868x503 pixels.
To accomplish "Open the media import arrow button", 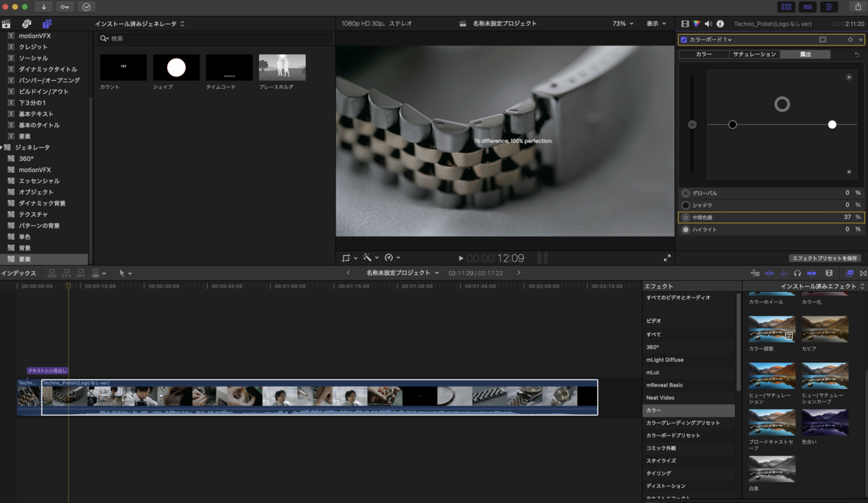I will coord(43,7).
